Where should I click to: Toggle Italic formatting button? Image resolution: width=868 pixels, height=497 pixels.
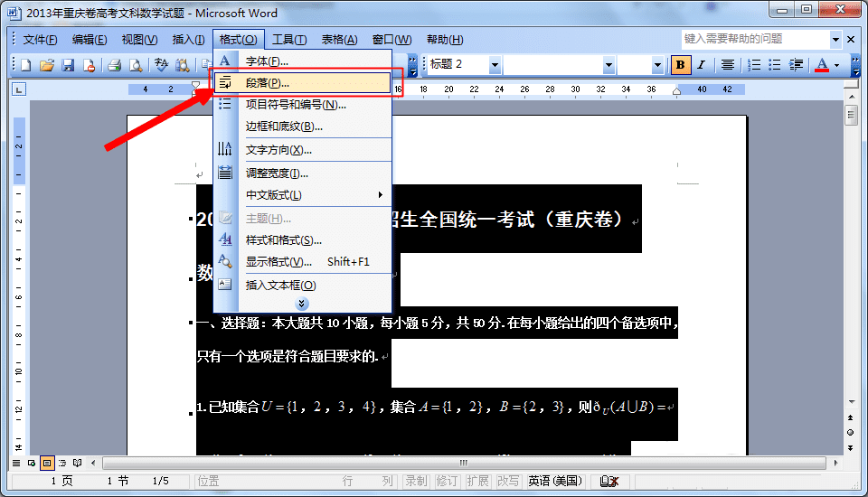(701, 65)
